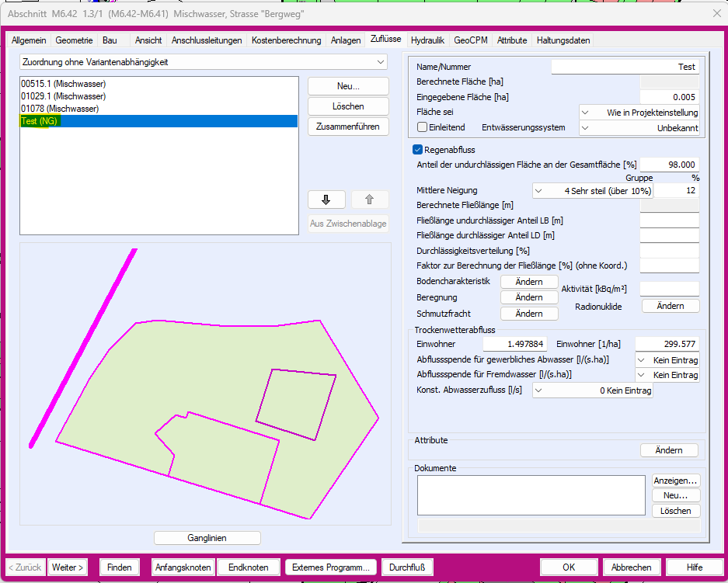Image resolution: width=728 pixels, height=583 pixels.
Task: Open the Entwässerungssystem dropdown
Action: pos(639,127)
